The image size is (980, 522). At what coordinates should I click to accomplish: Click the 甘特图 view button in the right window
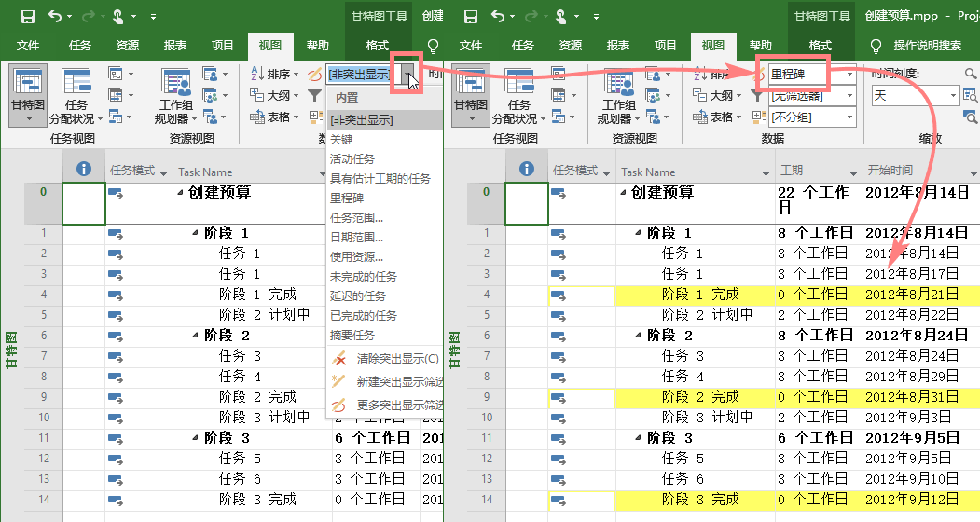click(x=471, y=95)
